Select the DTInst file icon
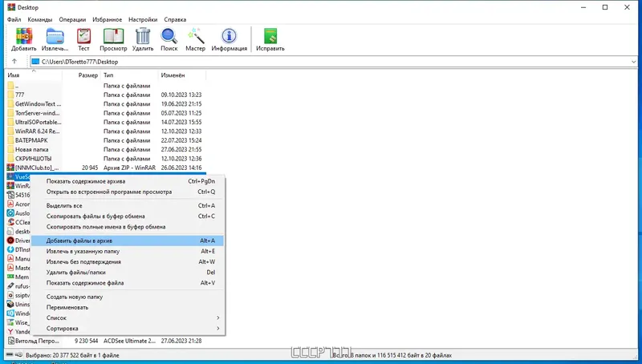Screen dimensions: 642x364 (x=10, y=249)
